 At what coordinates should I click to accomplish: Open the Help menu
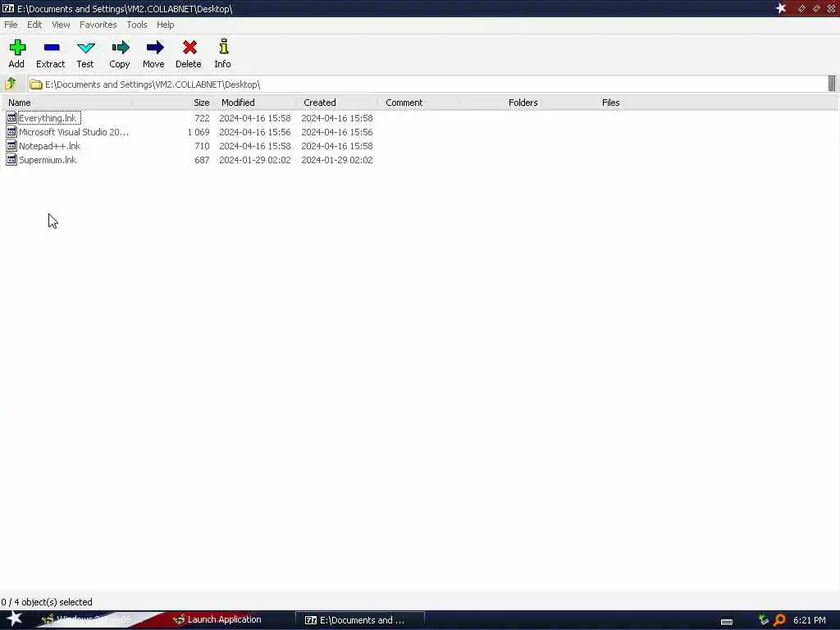[166, 25]
